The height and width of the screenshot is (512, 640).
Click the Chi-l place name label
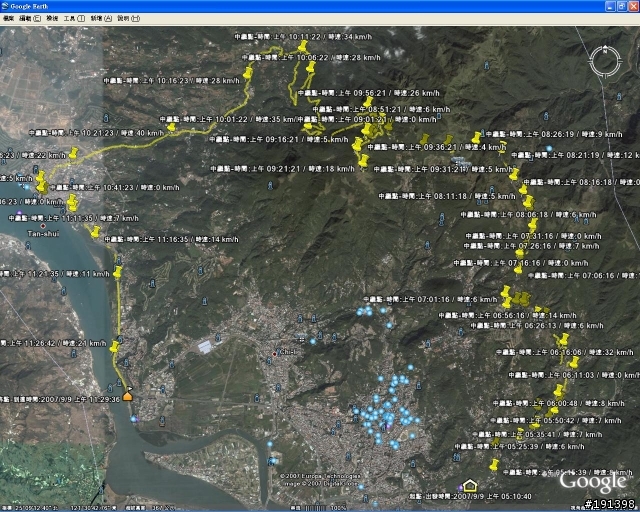287,352
